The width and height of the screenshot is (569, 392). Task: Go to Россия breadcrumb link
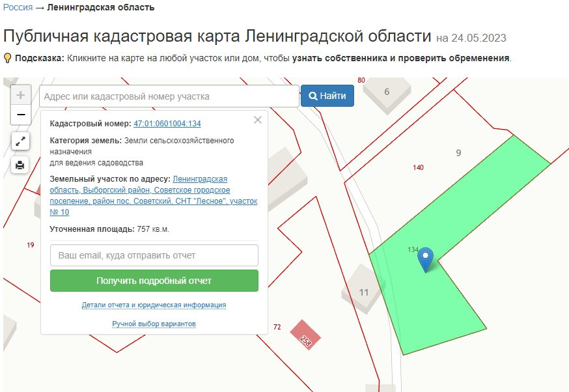click(18, 7)
